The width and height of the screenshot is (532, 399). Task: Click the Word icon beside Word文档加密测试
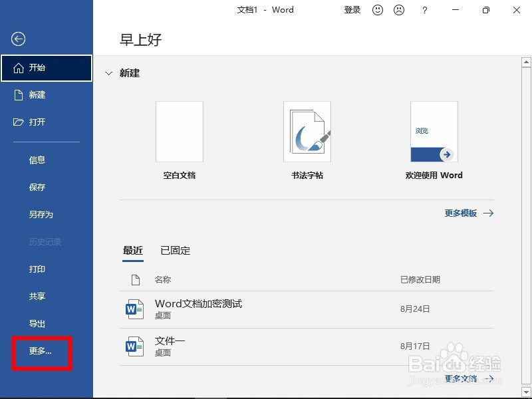tap(135, 309)
